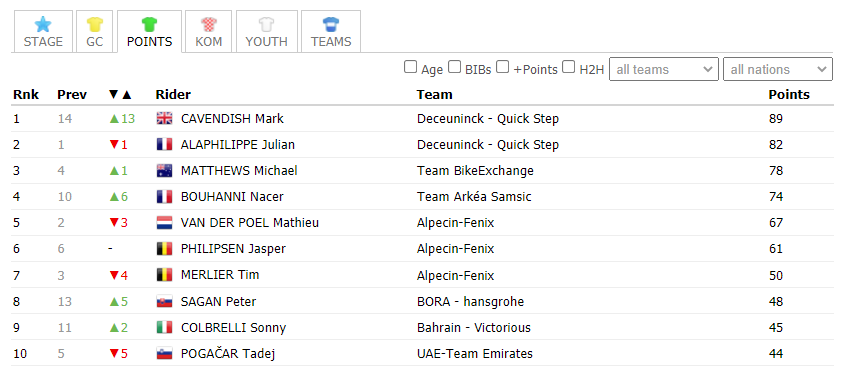Sort by the up/down arrows column header

(120, 95)
